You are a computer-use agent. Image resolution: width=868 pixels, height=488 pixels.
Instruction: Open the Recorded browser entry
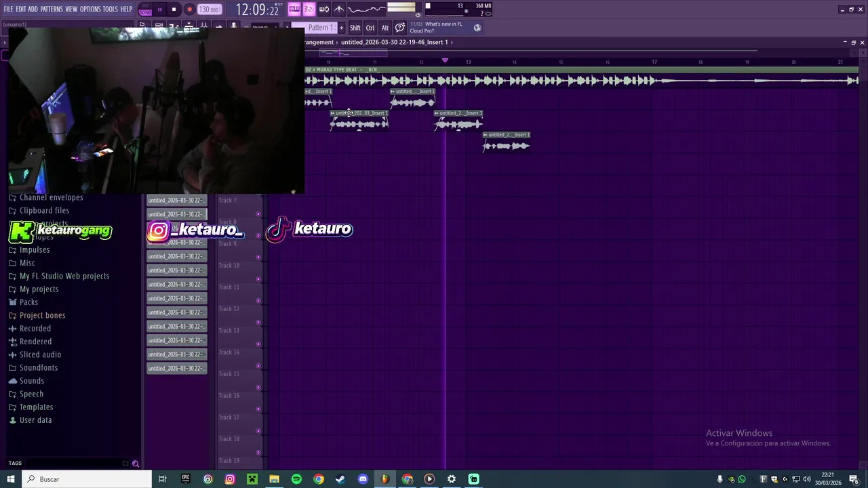pyautogui.click(x=35, y=329)
